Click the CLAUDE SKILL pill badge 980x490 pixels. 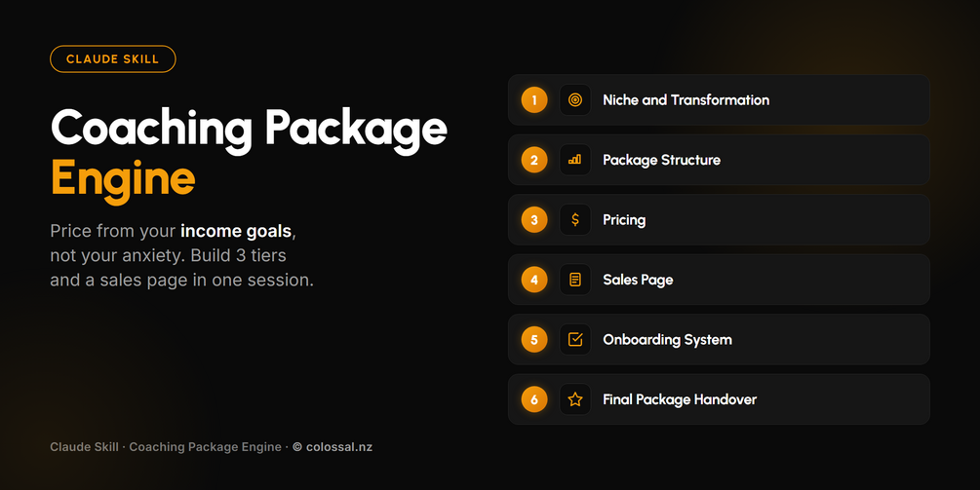click(112, 59)
